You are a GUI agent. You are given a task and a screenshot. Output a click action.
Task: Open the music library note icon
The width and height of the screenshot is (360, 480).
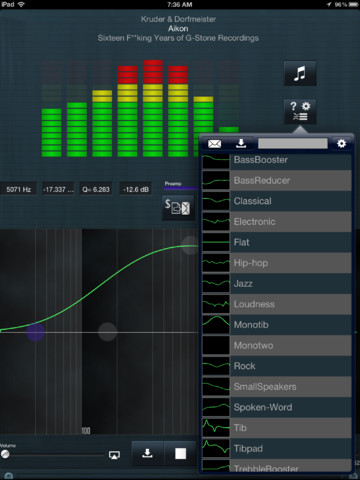300,73
